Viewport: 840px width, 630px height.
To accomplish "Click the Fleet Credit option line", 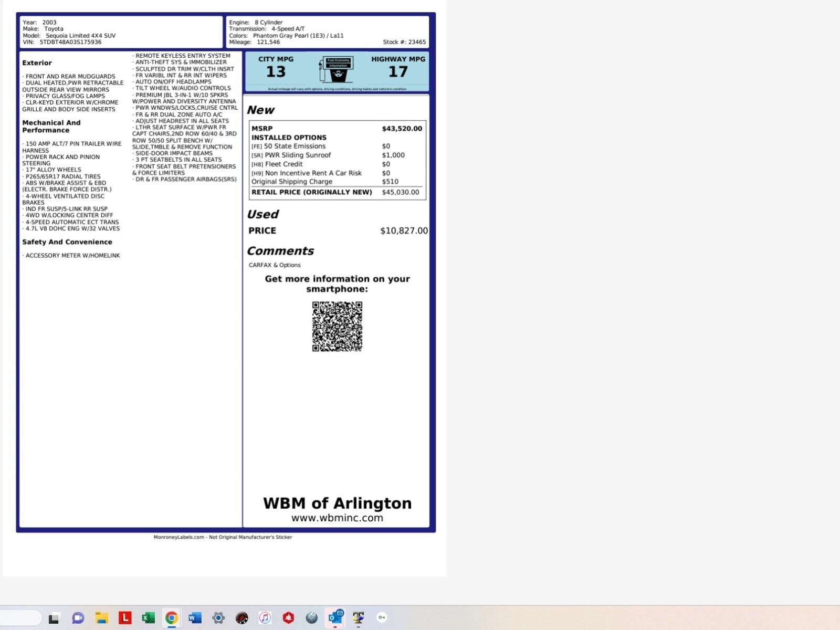I will click(321, 164).
